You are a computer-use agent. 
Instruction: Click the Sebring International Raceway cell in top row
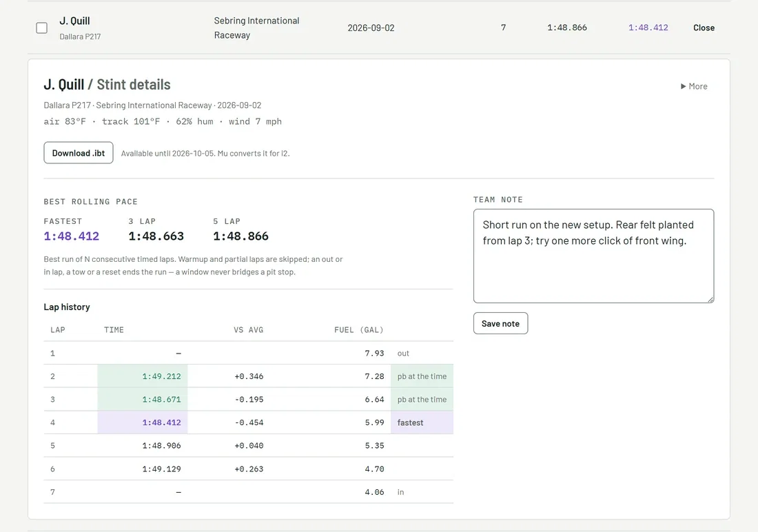click(x=257, y=28)
